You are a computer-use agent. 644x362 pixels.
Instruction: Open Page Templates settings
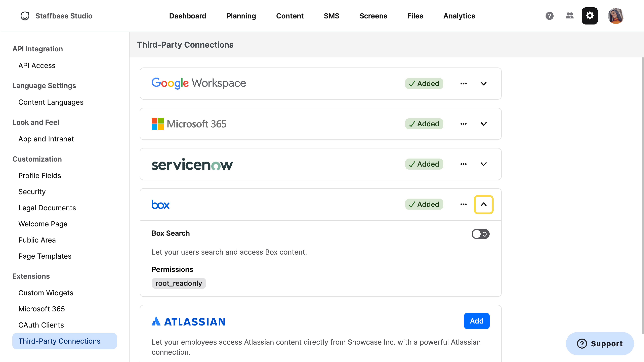coord(45,256)
